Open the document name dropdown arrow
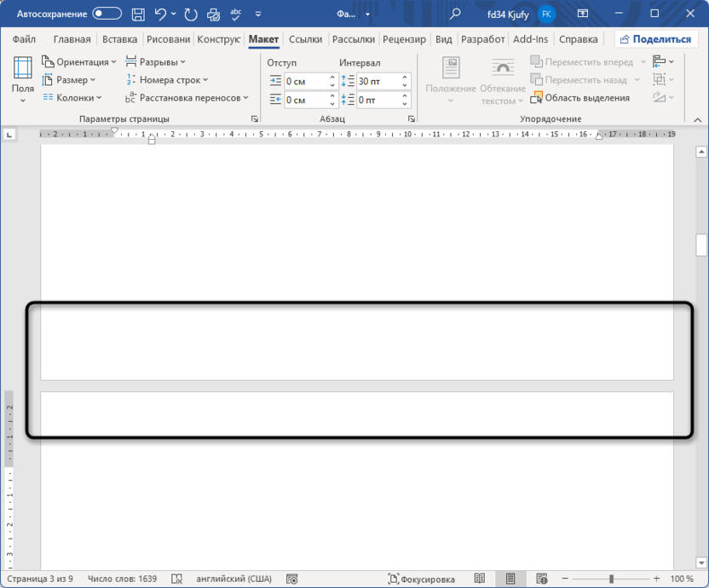The height and width of the screenshot is (588, 709). click(367, 14)
